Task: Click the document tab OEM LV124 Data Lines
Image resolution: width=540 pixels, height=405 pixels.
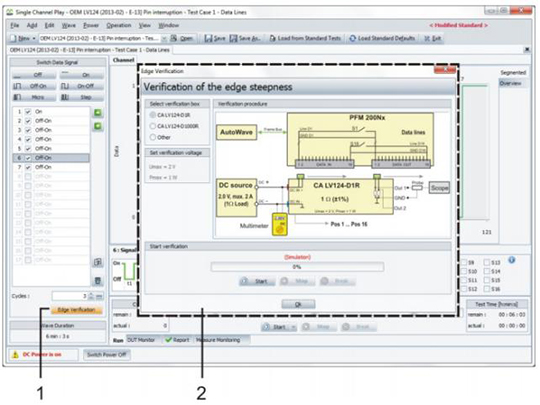Action: coord(90,50)
